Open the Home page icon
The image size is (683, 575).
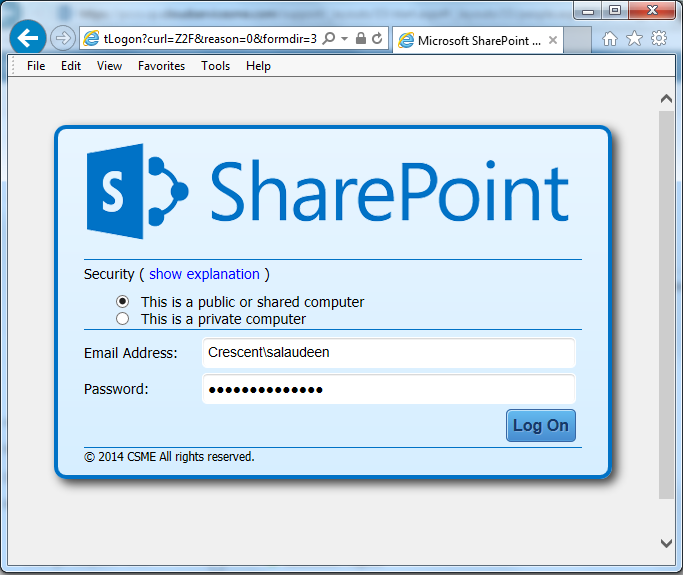[x=610, y=39]
